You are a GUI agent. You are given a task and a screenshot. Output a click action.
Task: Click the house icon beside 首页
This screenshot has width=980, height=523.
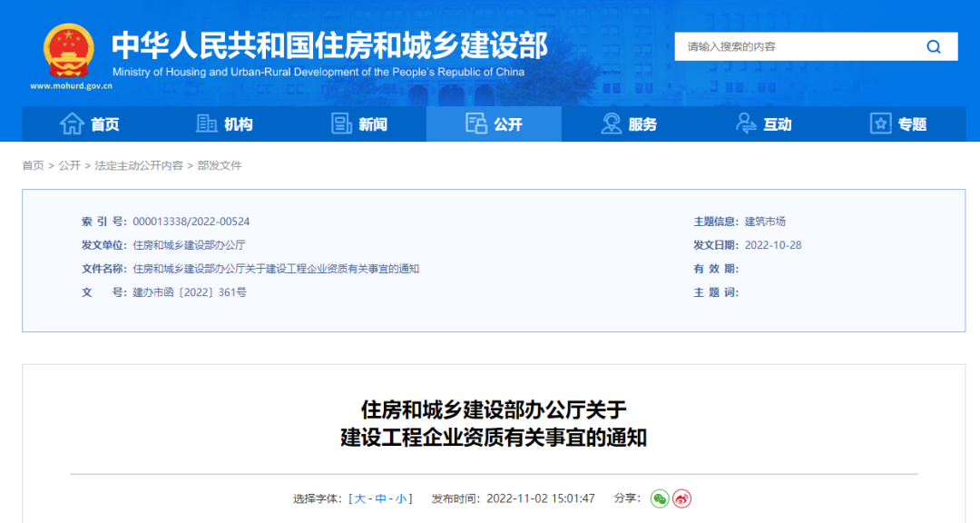pos(72,123)
